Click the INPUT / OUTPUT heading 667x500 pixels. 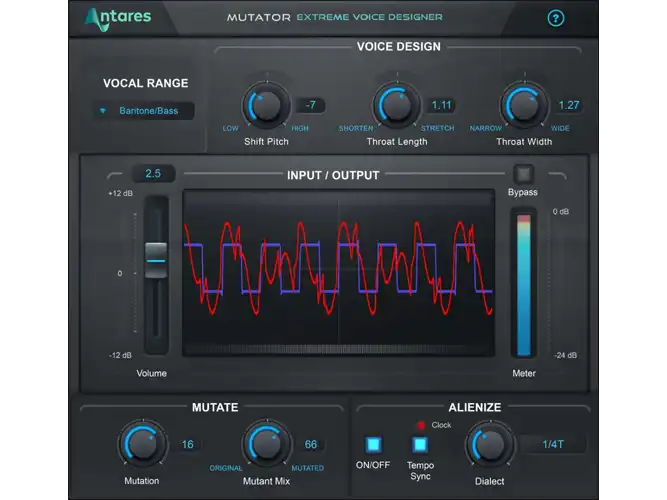click(x=333, y=175)
